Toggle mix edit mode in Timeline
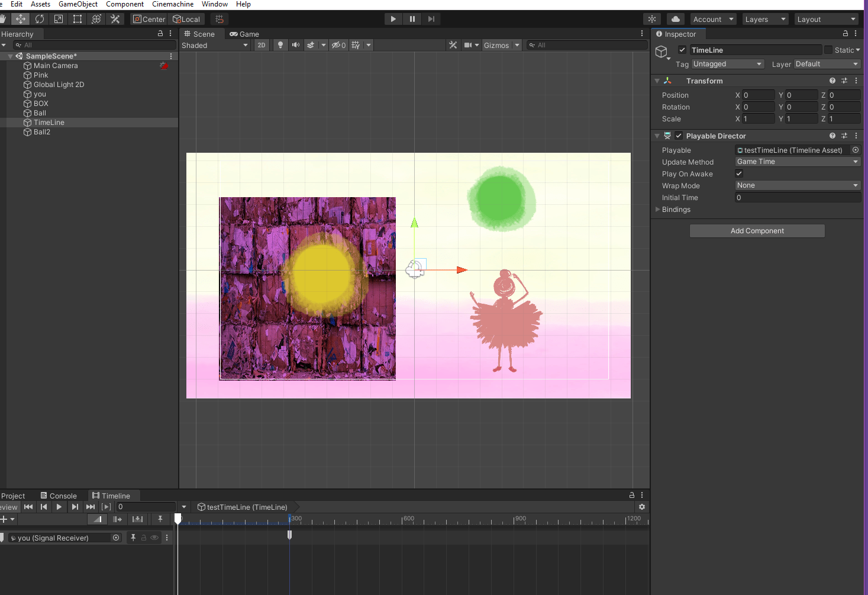This screenshot has width=868, height=595. click(x=98, y=519)
